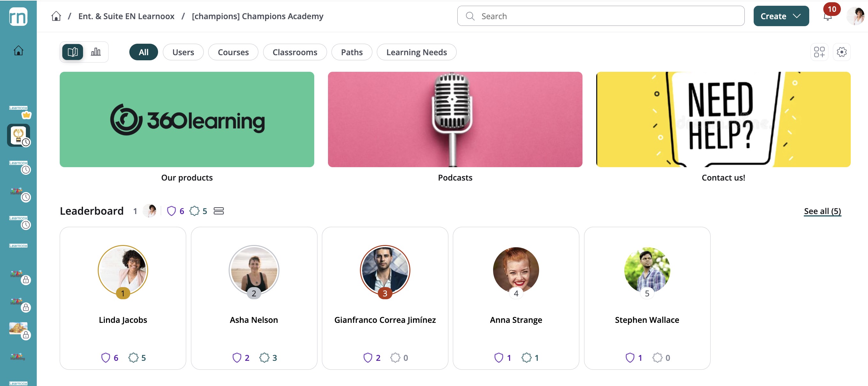Open the Contact us! label link
This screenshot has height=386, width=868.
click(x=723, y=177)
